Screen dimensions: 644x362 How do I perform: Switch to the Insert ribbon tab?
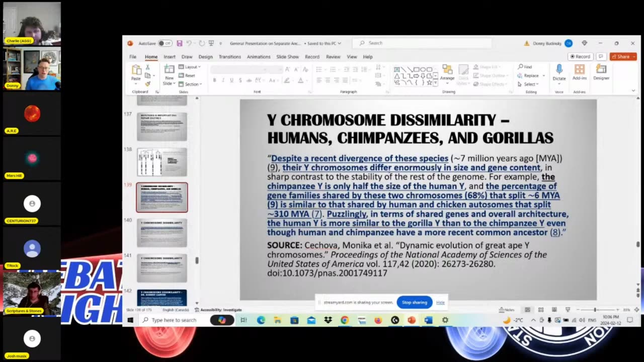click(170, 57)
